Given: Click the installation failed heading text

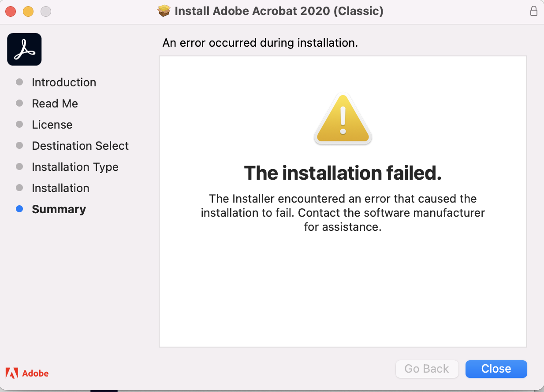Looking at the screenshot, I should (343, 173).
